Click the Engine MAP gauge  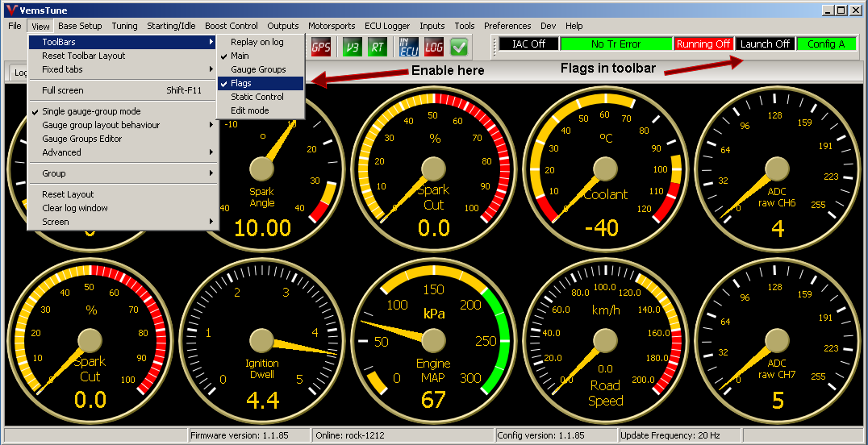(433, 339)
